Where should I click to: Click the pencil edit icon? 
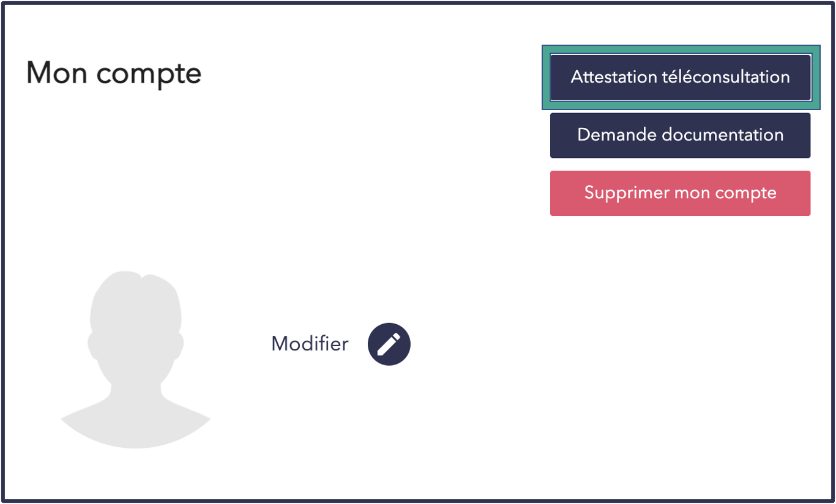click(389, 344)
